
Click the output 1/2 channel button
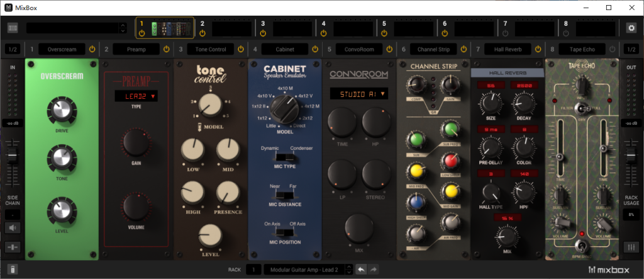tap(631, 49)
